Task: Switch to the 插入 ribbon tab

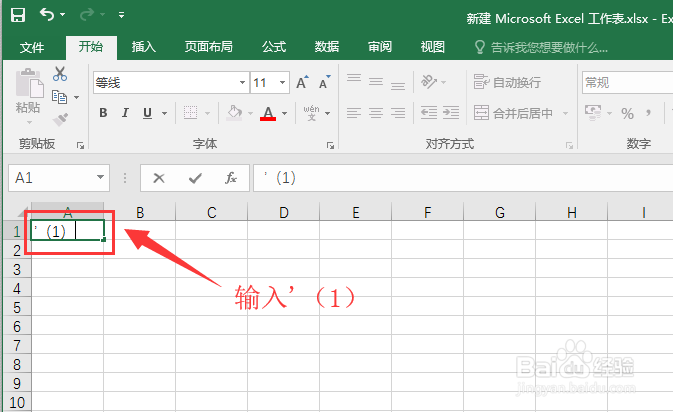Action: click(143, 47)
